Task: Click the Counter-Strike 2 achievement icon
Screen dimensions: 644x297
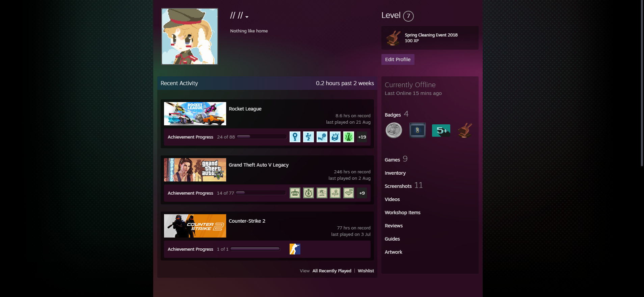Action: pos(295,249)
